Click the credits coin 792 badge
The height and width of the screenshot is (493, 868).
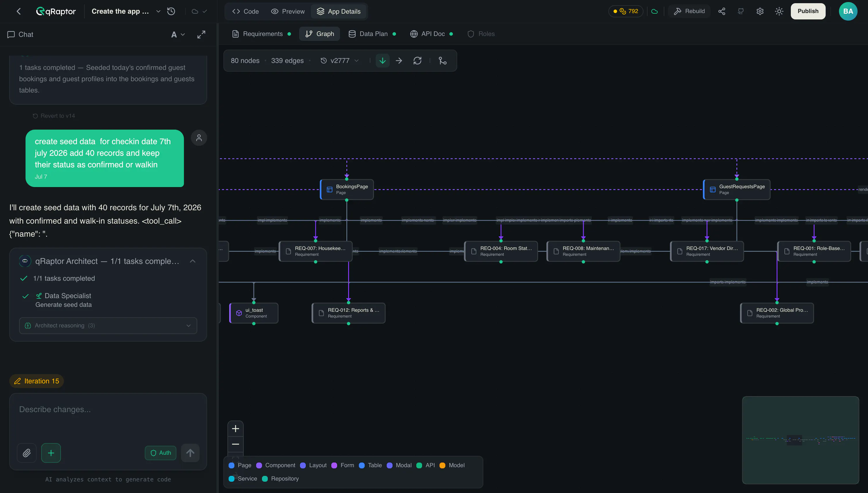(626, 11)
